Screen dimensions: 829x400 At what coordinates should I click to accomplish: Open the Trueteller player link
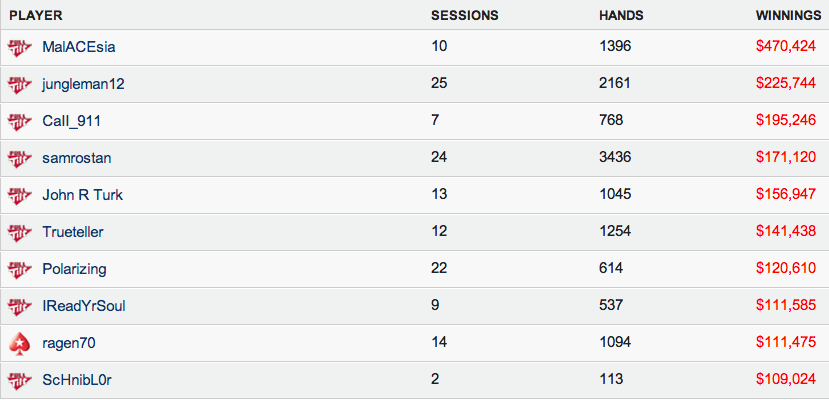coord(73,232)
